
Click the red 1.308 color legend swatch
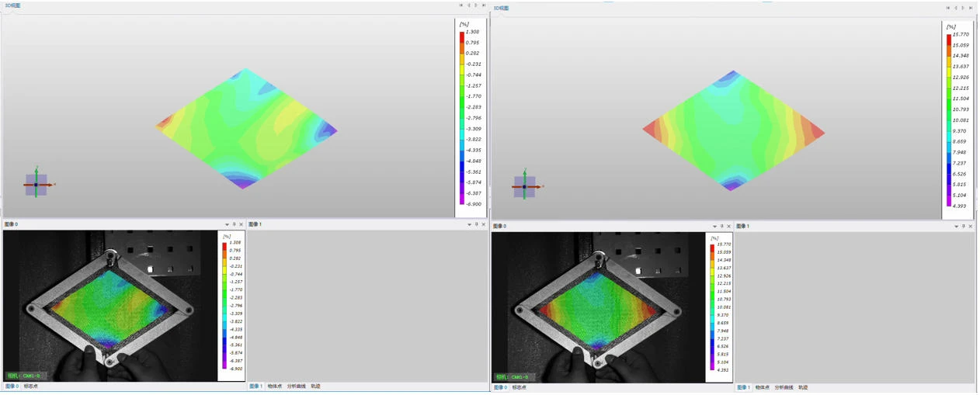click(x=462, y=34)
